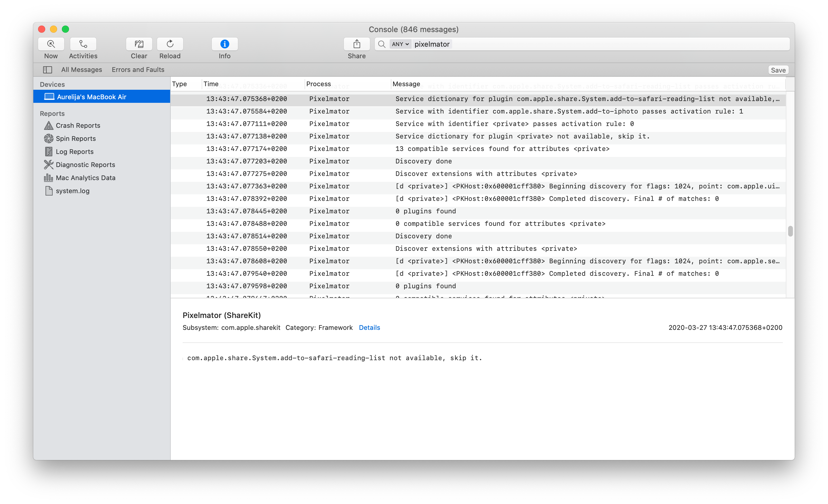Screen dimensions: 828x504
Task: Click the message list scrollbar thumb
Action: click(x=790, y=231)
